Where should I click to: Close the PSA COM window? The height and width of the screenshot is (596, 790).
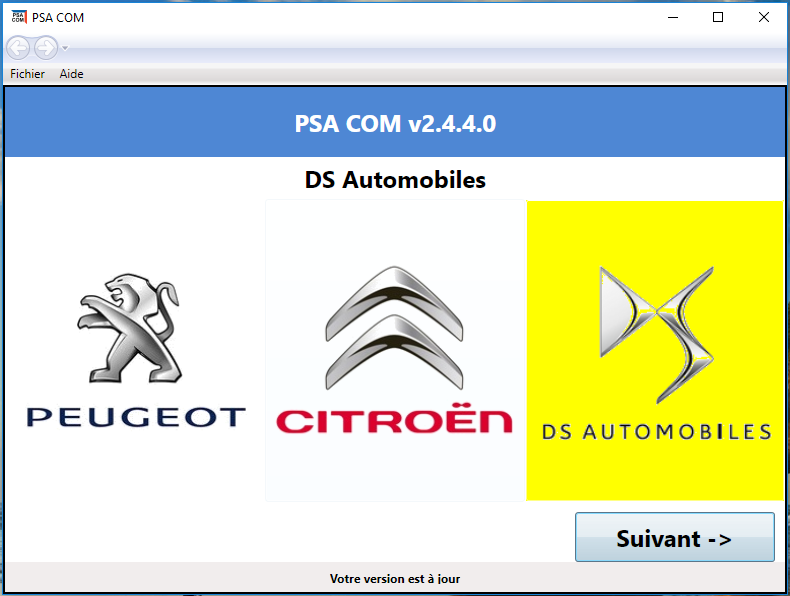(764, 18)
